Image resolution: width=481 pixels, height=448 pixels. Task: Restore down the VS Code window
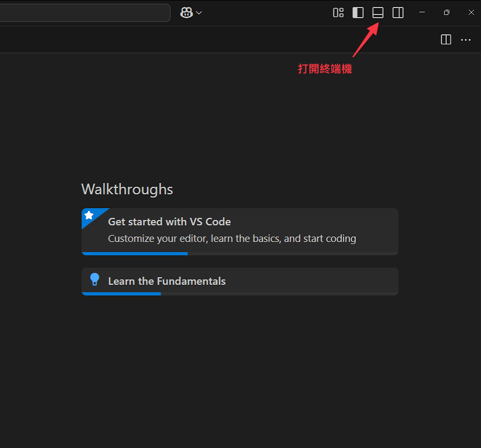coord(447,13)
